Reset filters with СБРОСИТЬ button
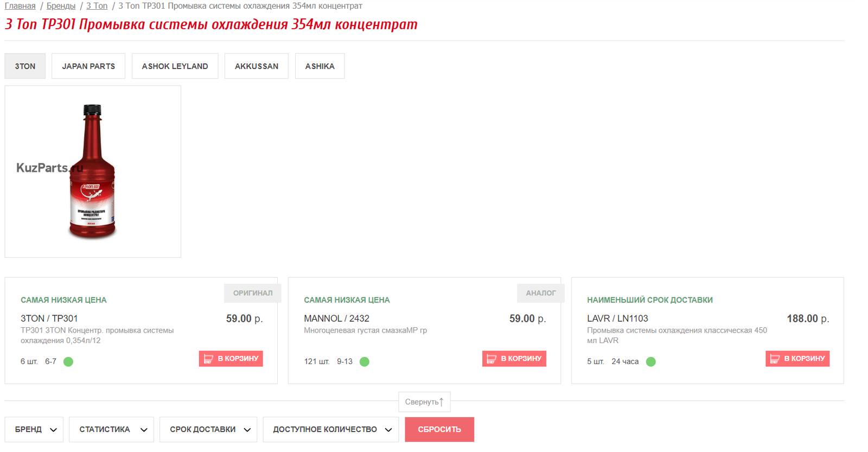Image resolution: width=868 pixels, height=452 pixels. point(439,430)
